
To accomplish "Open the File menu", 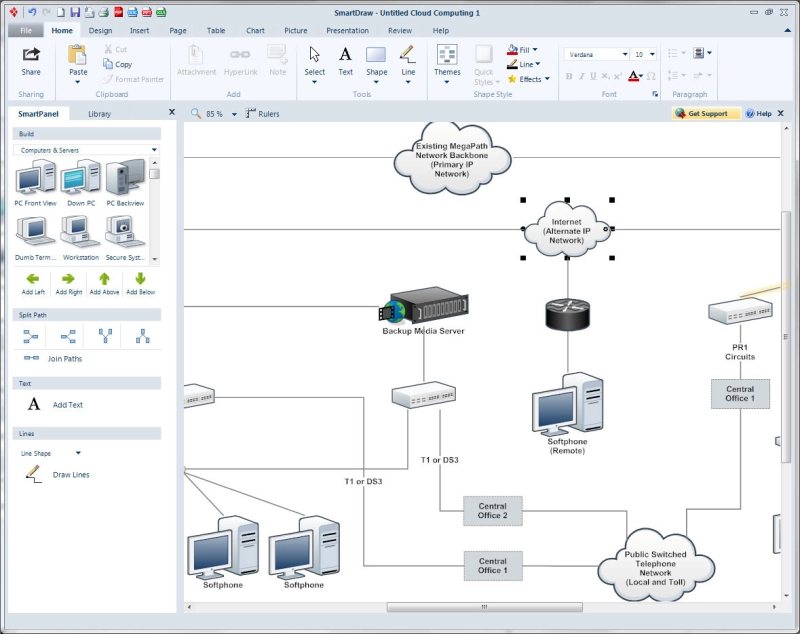I will (x=26, y=31).
